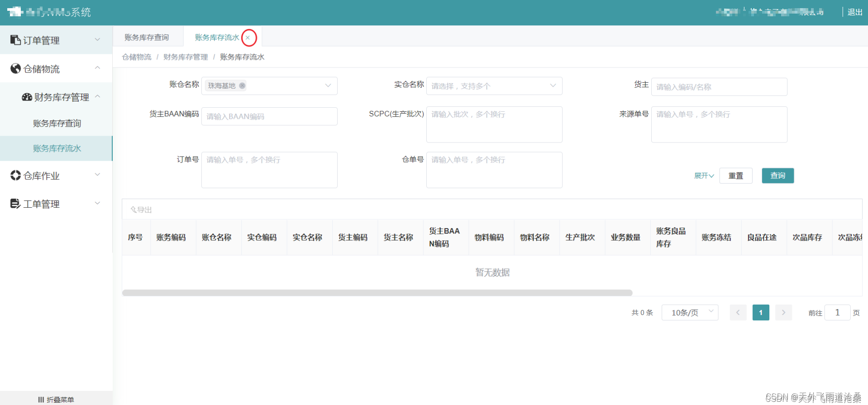
Task: Expand the 工单管理 menu chevron
Action: click(97, 203)
